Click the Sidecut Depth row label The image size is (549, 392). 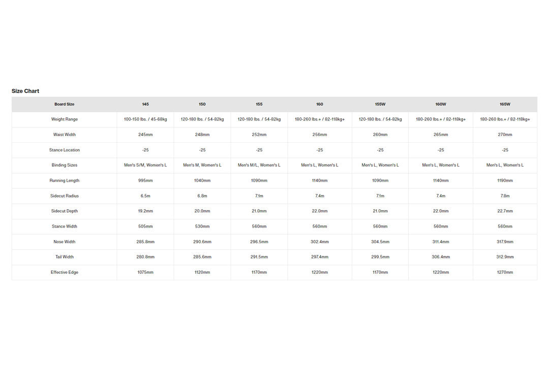(x=65, y=211)
